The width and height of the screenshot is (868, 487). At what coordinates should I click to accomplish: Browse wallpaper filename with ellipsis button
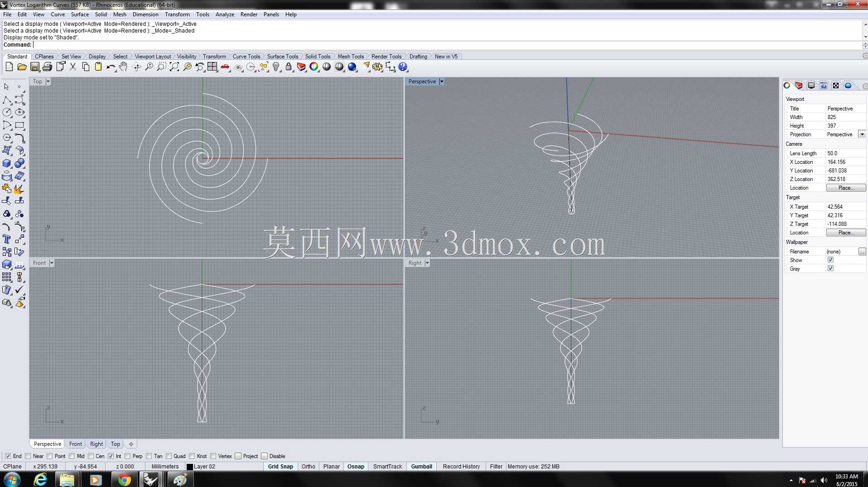(x=862, y=252)
